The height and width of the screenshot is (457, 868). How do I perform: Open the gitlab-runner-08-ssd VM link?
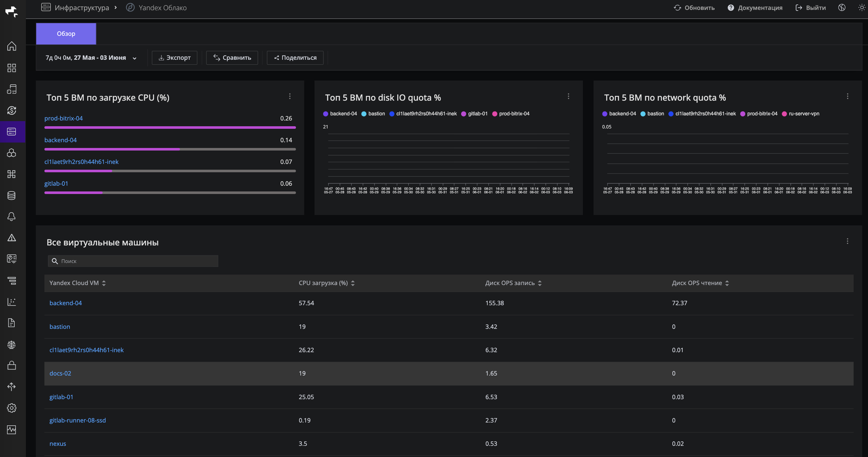(x=77, y=420)
